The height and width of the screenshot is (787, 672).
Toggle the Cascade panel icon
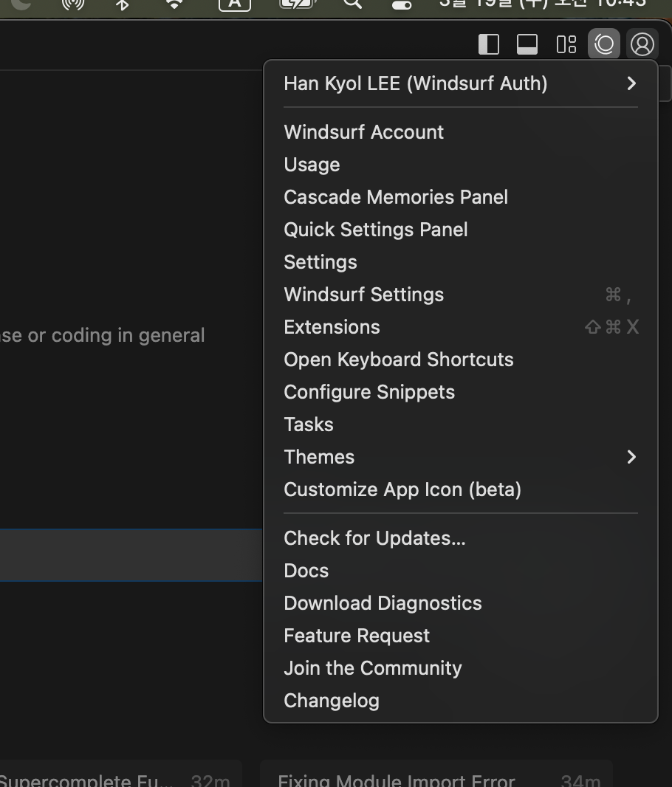point(604,44)
